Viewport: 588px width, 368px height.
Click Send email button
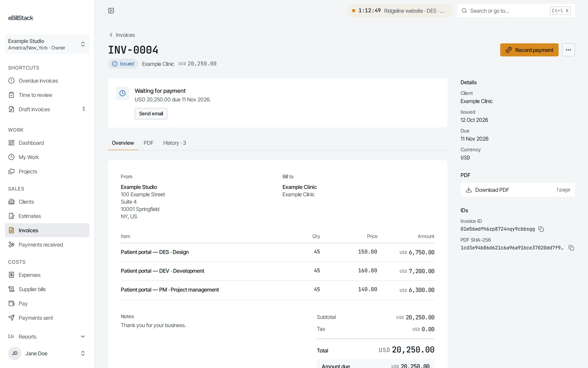[151, 114]
